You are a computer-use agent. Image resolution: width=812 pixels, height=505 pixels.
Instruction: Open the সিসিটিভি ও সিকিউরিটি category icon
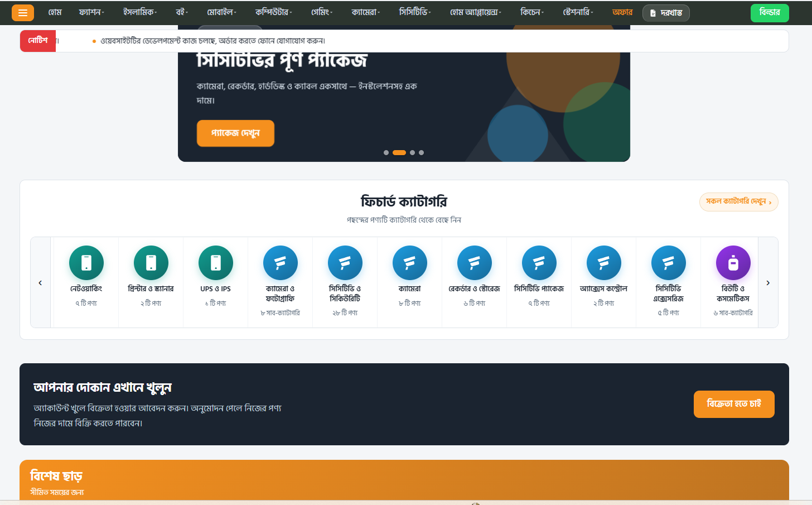345,263
